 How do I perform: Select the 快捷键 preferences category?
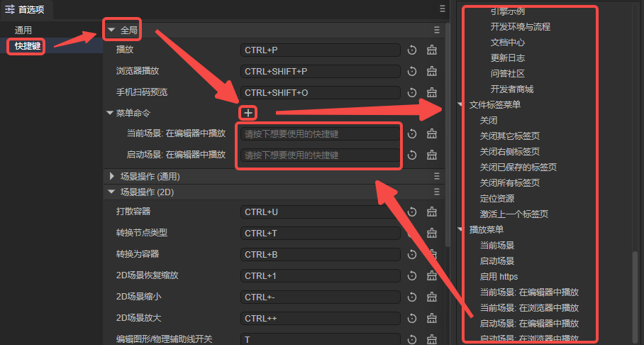click(x=27, y=46)
